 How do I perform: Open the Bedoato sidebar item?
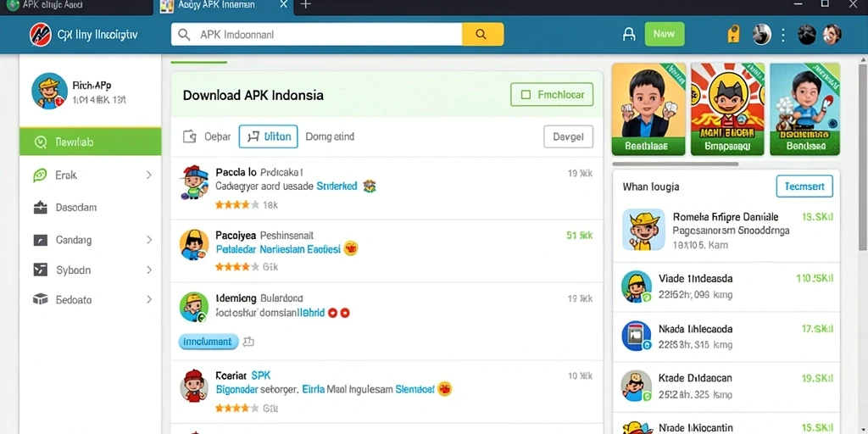tap(90, 299)
